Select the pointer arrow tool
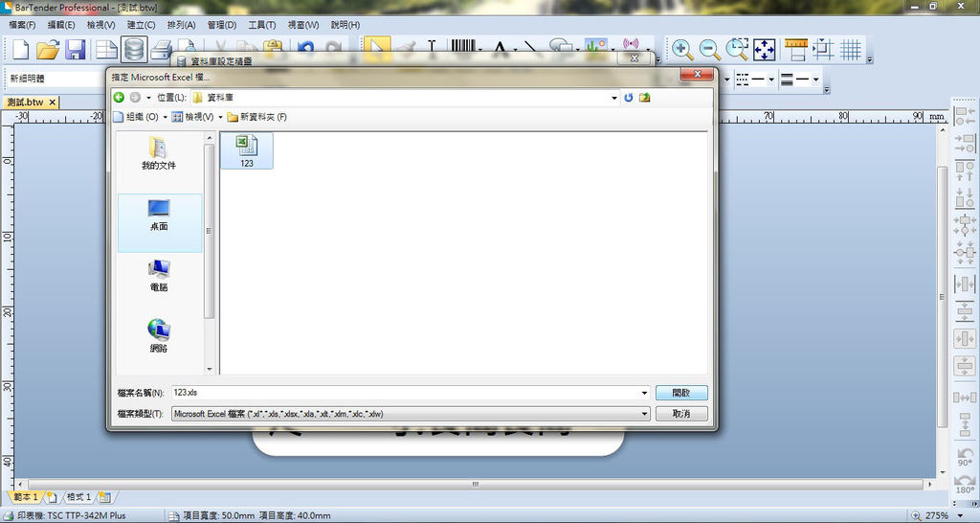Viewport: 980px width, 523px height. coord(377,49)
